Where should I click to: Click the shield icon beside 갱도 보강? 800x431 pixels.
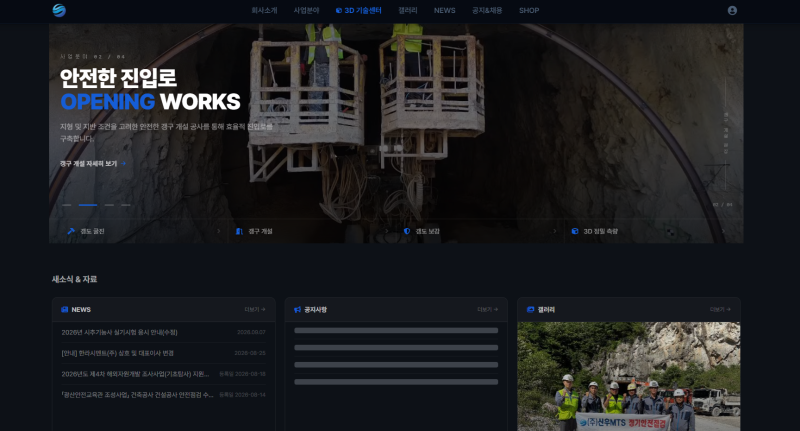tap(407, 231)
